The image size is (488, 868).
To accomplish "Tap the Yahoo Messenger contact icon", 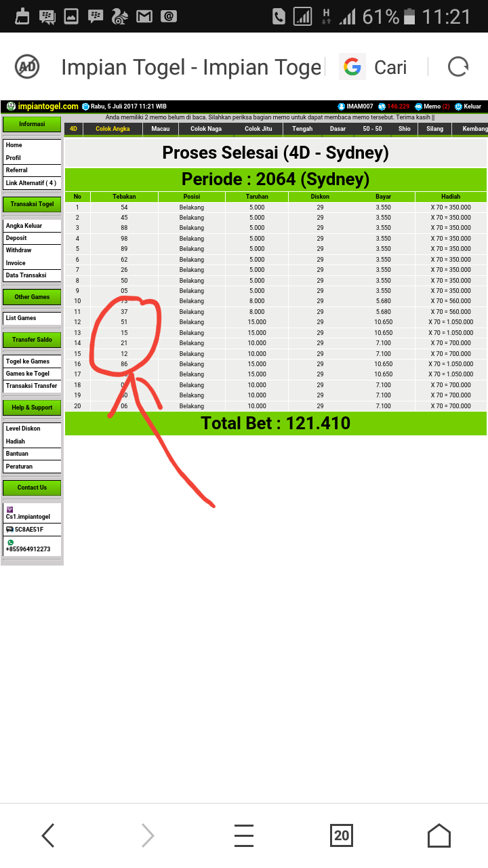I will click(10, 509).
